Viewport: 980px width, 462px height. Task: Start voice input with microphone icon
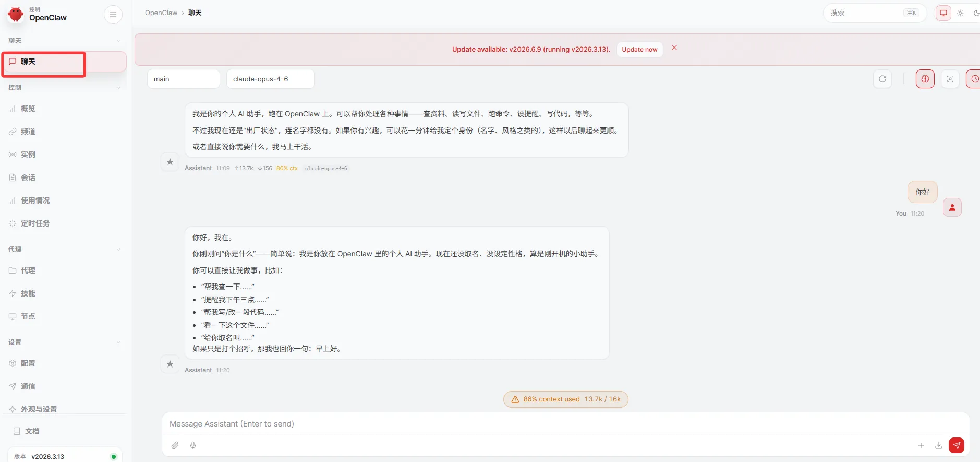193,445
